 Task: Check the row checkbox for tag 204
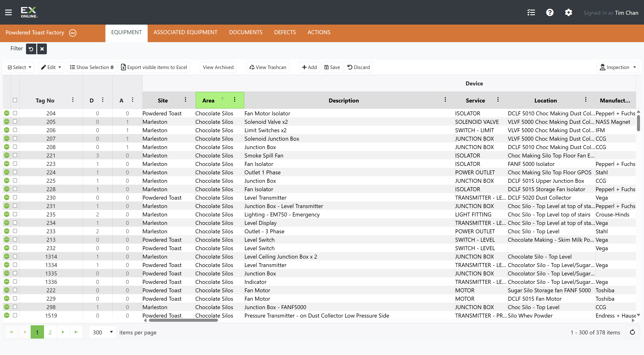click(x=15, y=113)
